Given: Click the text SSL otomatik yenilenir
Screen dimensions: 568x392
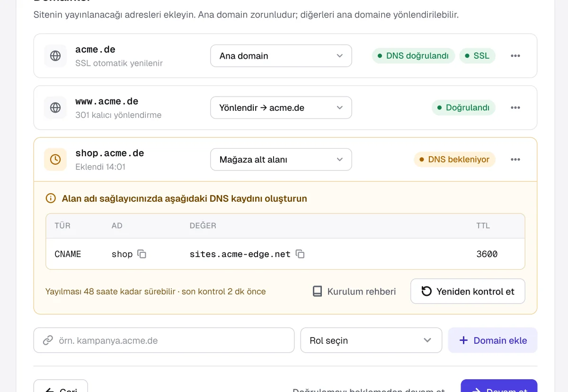Looking at the screenshot, I should coord(119,63).
